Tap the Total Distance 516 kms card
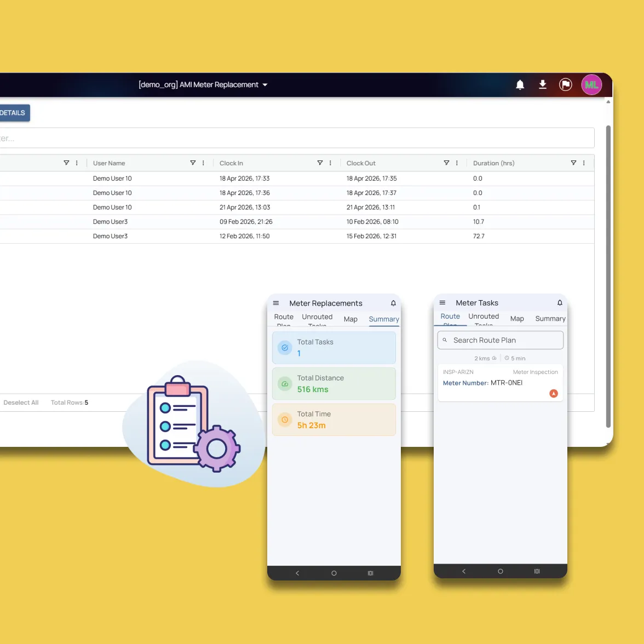 [334, 383]
